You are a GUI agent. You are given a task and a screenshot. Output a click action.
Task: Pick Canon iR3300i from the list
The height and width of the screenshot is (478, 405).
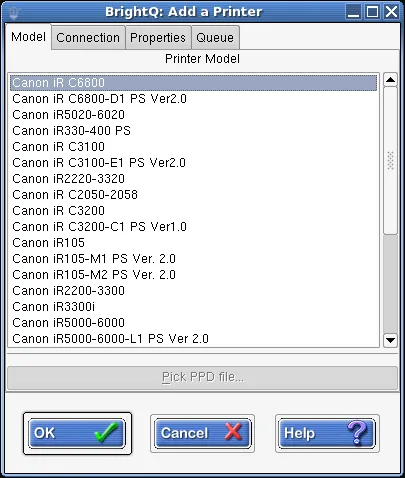point(194,307)
